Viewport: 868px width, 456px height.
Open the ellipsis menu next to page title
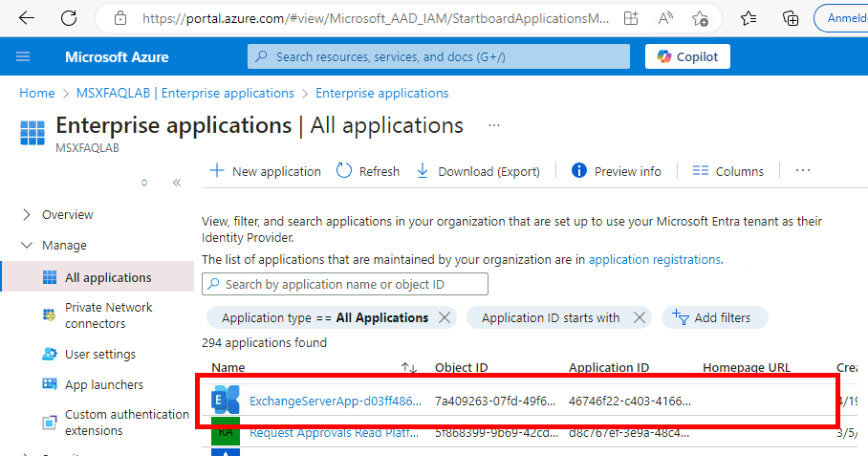494,125
